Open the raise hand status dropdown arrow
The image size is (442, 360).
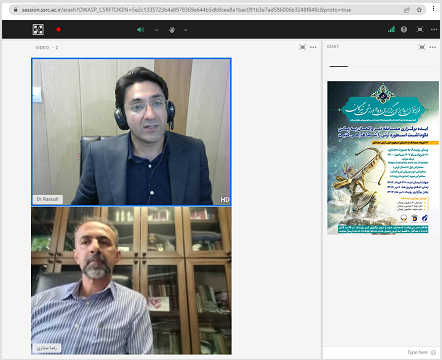click(x=186, y=30)
